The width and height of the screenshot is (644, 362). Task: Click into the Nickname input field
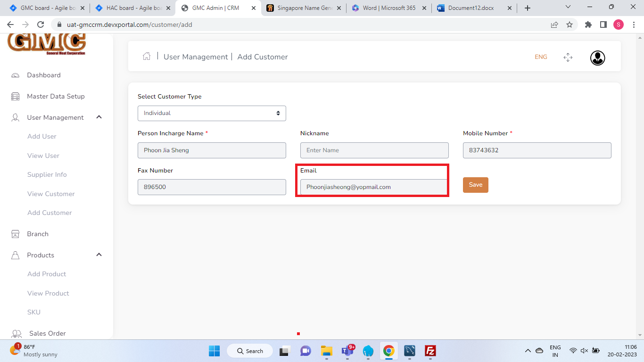(374, 150)
